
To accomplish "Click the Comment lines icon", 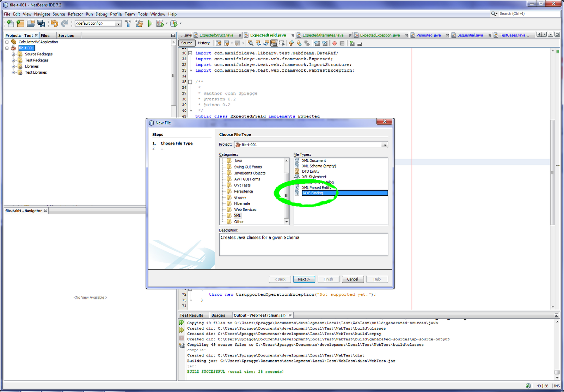I will (352, 43).
